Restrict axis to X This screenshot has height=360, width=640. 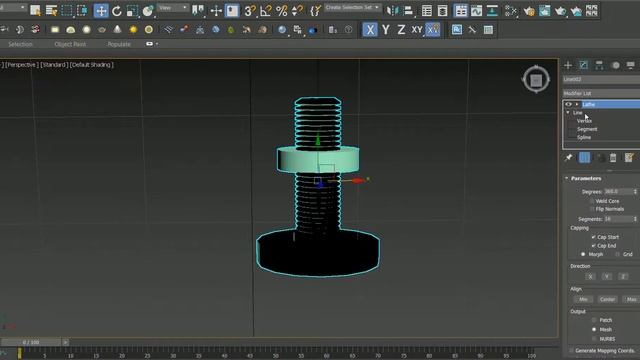coord(370,30)
